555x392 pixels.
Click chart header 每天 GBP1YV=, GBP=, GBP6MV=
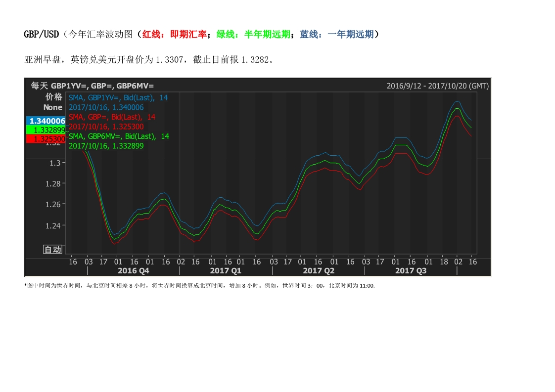[x=92, y=86]
